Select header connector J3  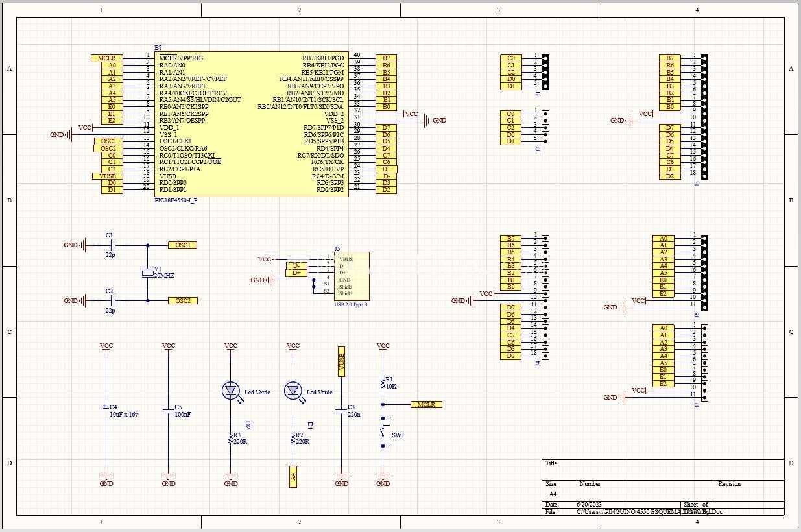click(x=704, y=117)
